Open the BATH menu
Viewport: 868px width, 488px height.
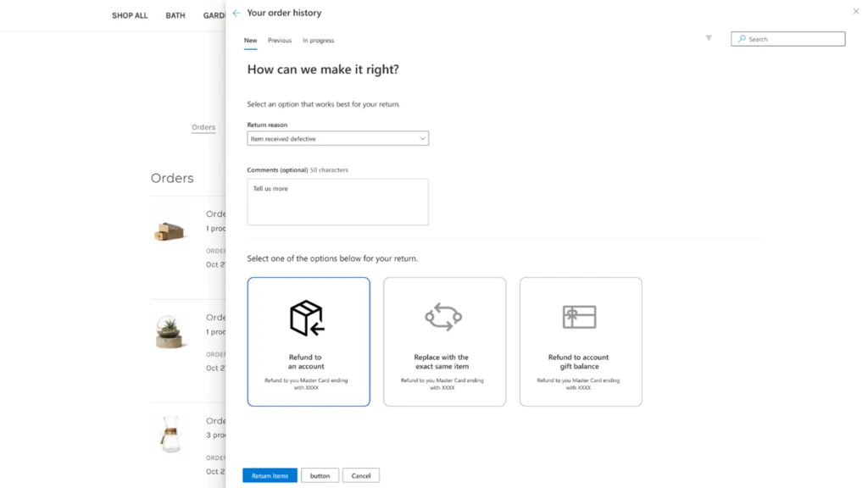tap(175, 15)
